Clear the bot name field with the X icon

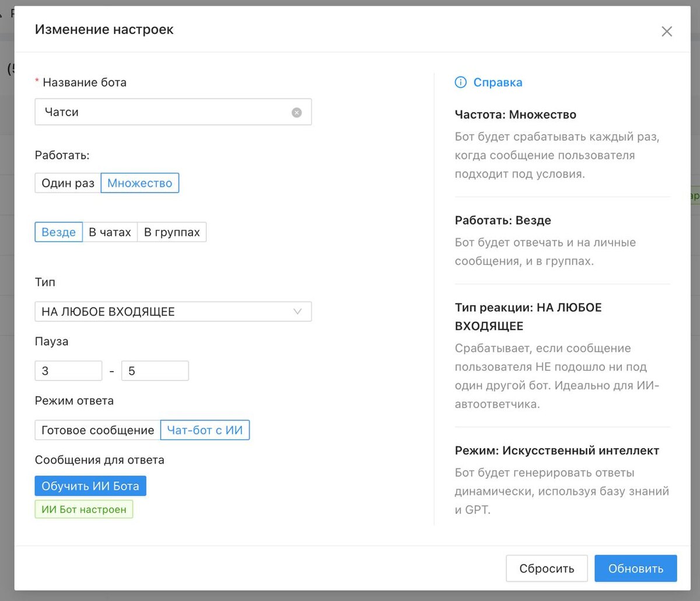(297, 113)
